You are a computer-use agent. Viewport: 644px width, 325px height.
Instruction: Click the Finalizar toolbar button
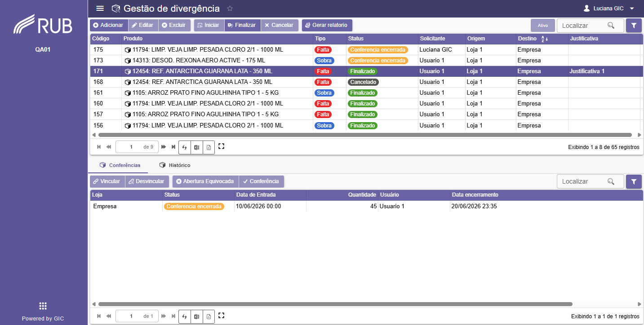point(242,25)
